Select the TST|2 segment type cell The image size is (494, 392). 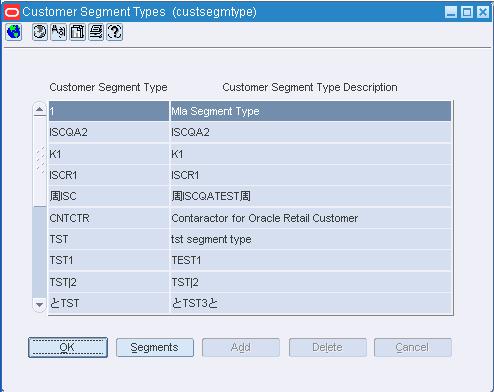109,282
